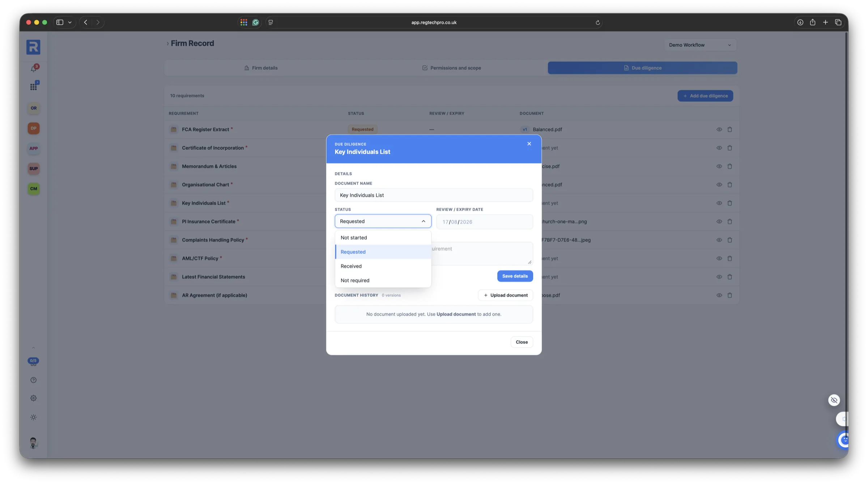Switch to Permissions and scope tab
Viewport: 868px width, 484px height.
click(x=452, y=68)
